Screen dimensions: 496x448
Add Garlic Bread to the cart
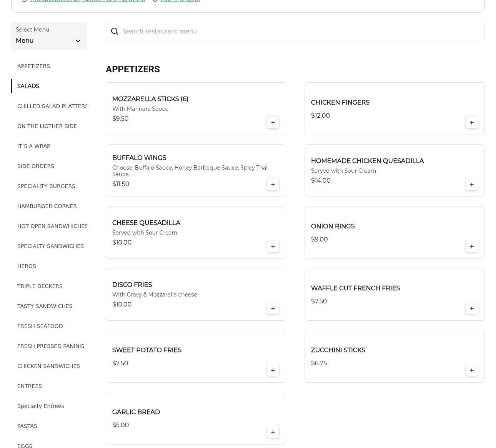[273, 432]
